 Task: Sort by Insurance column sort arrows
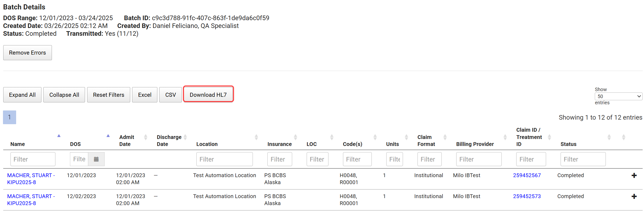295,137
